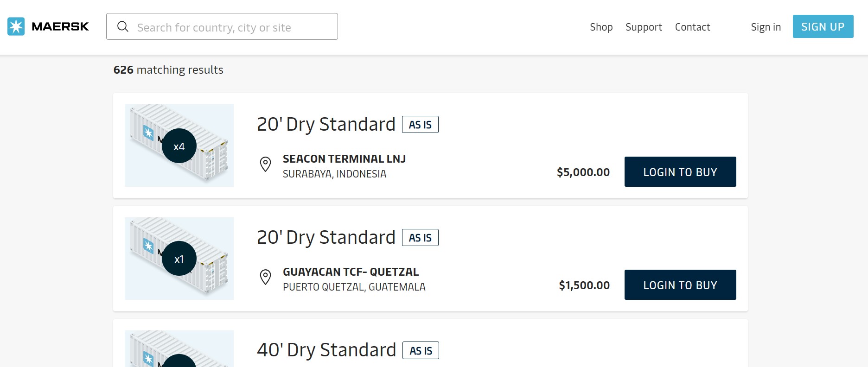Open the Surabaya 20' Dry Standard container thumbnail
Viewport: 868px width, 367px height.
(x=179, y=146)
